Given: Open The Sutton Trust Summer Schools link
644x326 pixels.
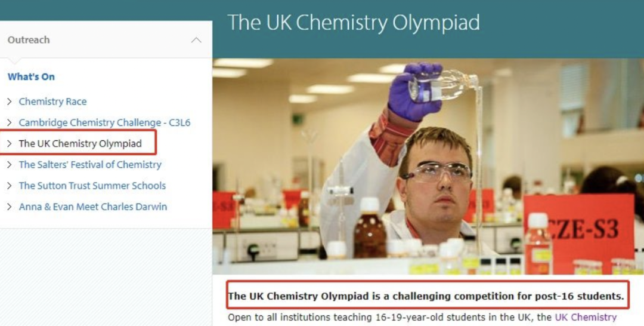Looking at the screenshot, I should pos(92,186).
